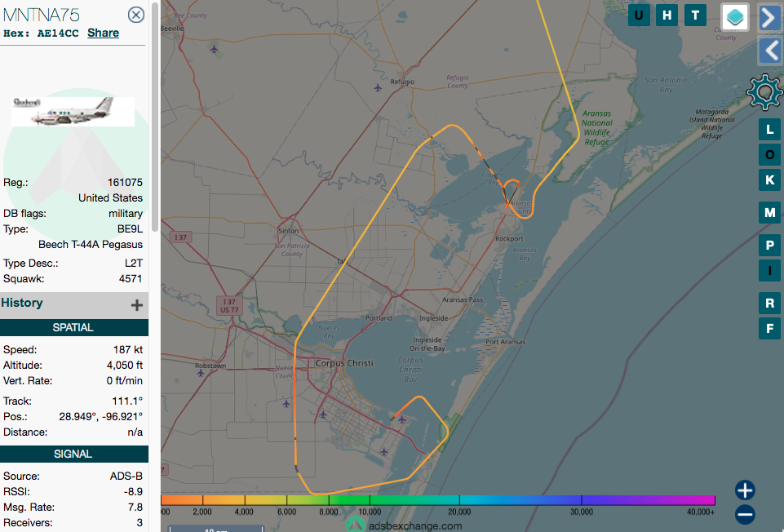Viewport: 784px width, 532px height.
Task: Expand the History section
Action: pyautogui.click(x=136, y=305)
